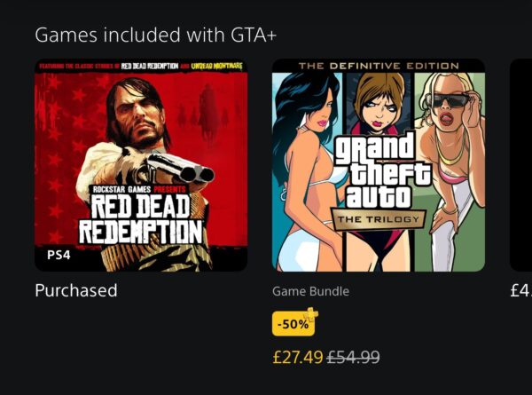Click the discounted £27.49 price
This screenshot has height=395, width=532.
pyautogui.click(x=297, y=357)
